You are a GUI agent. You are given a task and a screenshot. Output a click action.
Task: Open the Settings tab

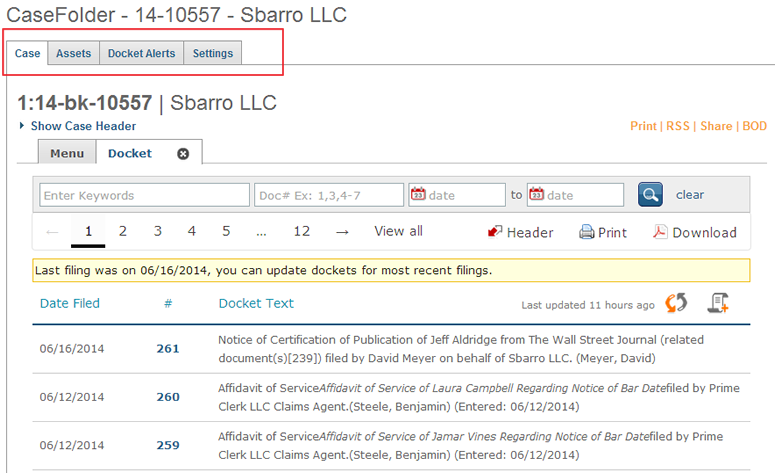pos(213,53)
